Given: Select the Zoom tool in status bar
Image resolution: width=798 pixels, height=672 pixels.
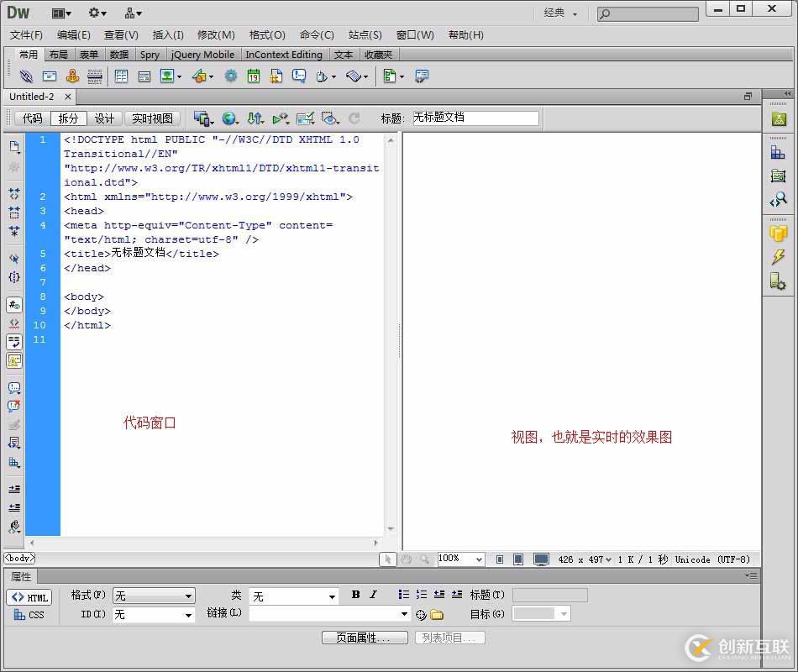Looking at the screenshot, I should point(426,559).
